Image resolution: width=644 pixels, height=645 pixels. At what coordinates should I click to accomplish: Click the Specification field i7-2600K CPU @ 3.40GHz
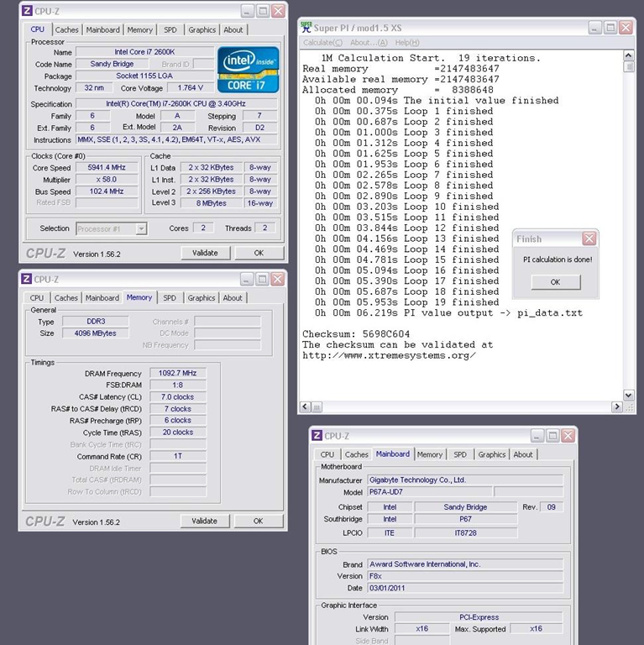pyautogui.click(x=176, y=103)
